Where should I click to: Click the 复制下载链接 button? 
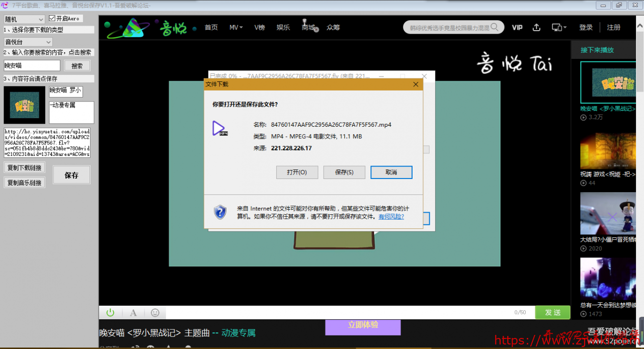tap(24, 167)
